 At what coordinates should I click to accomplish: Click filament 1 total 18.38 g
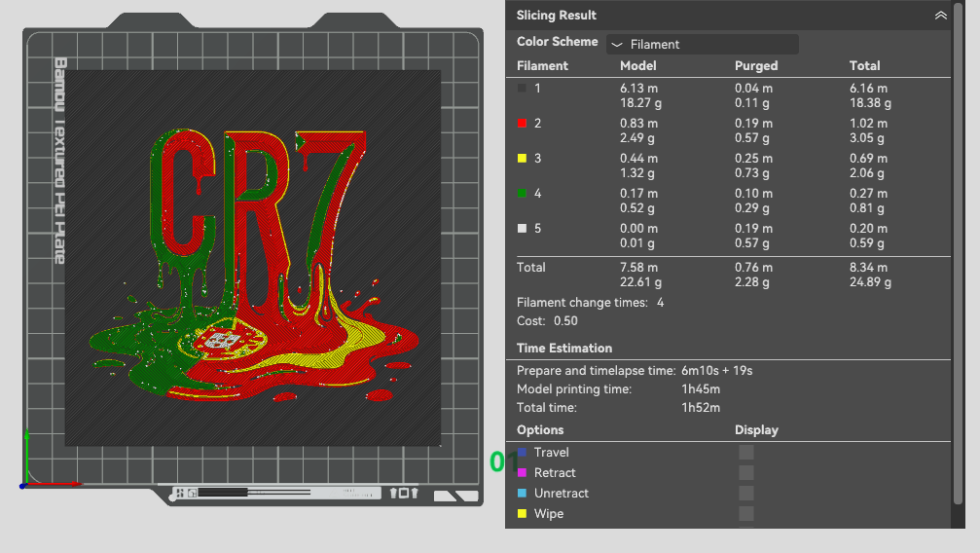click(x=870, y=103)
